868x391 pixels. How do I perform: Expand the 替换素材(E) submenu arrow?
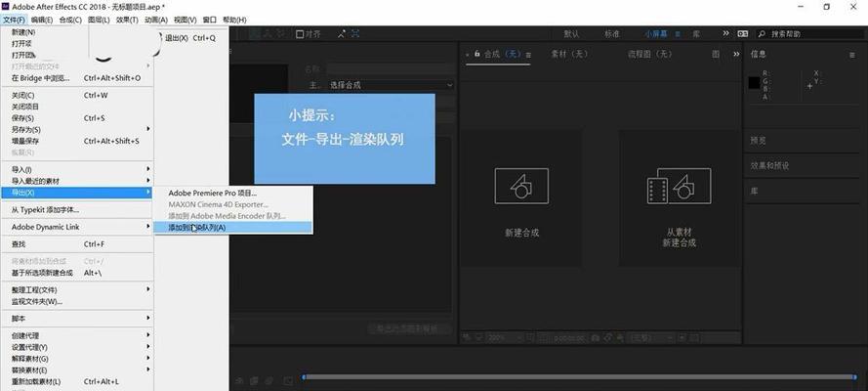click(x=148, y=369)
